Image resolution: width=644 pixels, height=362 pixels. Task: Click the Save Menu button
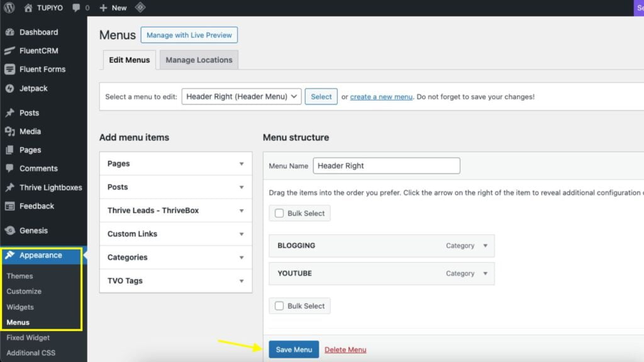[294, 349]
